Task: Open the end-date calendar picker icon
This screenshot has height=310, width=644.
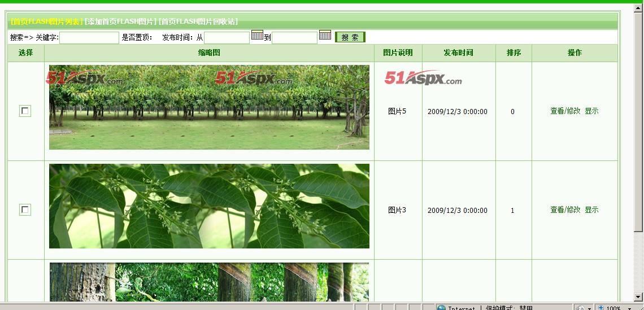Action: click(325, 36)
